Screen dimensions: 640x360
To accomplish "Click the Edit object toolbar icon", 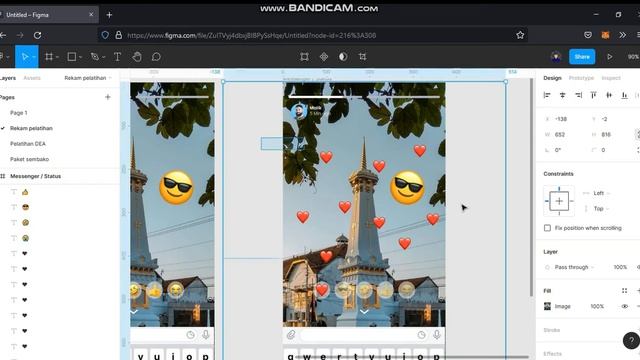I will 304,57.
